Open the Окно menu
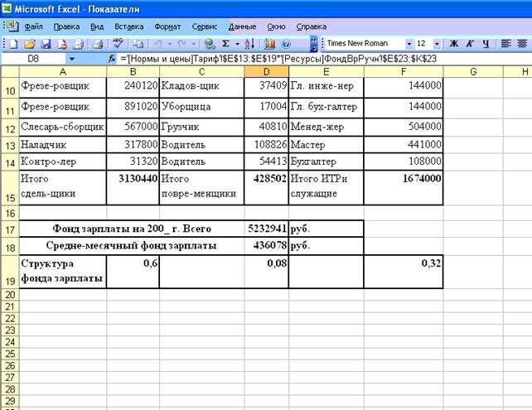 pos(276,27)
